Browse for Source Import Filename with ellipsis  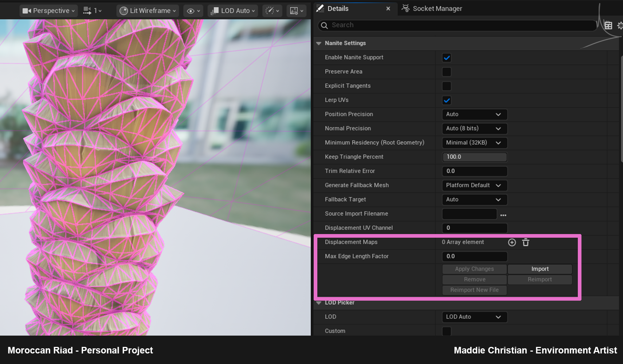[x=503, y=215]
